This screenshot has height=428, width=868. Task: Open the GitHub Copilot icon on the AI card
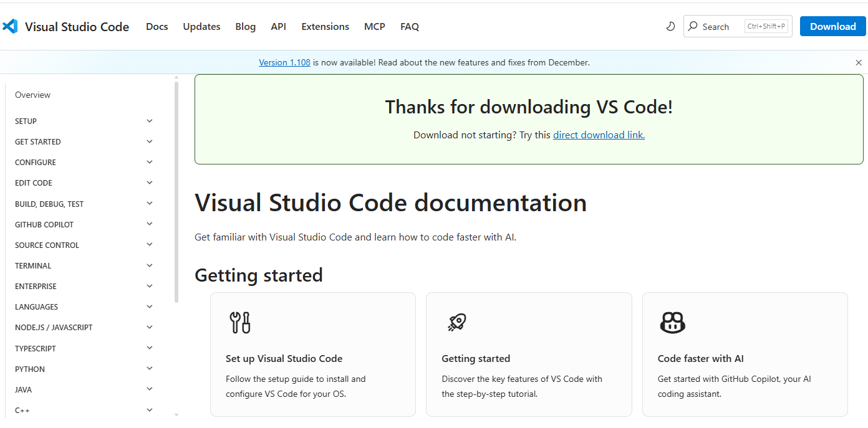(x=672, y=322)
